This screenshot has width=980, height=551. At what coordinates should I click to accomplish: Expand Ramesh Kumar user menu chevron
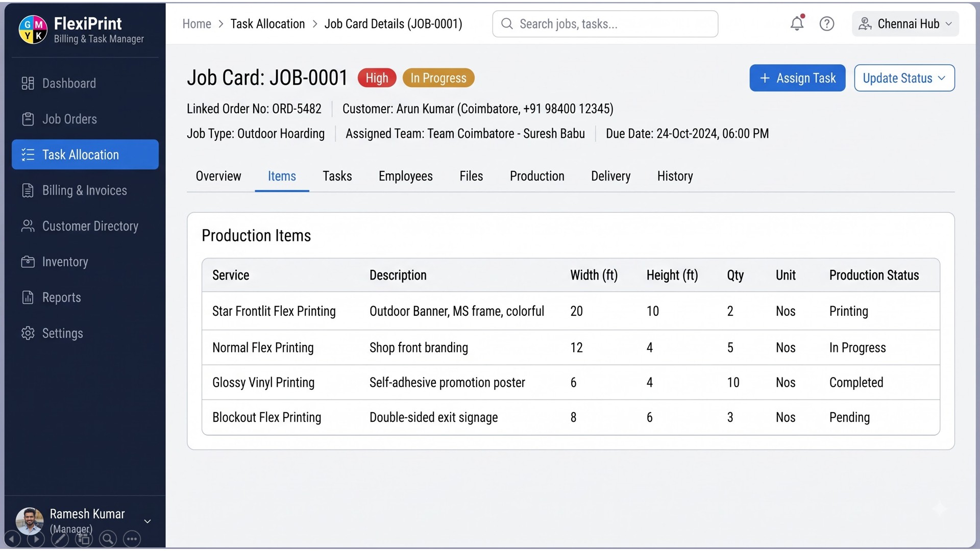click(148, 521)
